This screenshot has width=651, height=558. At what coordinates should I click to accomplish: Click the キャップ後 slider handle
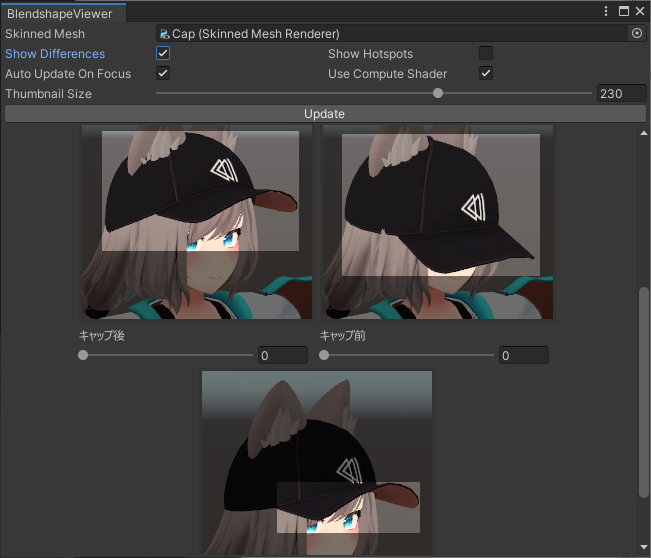[83, 355]
